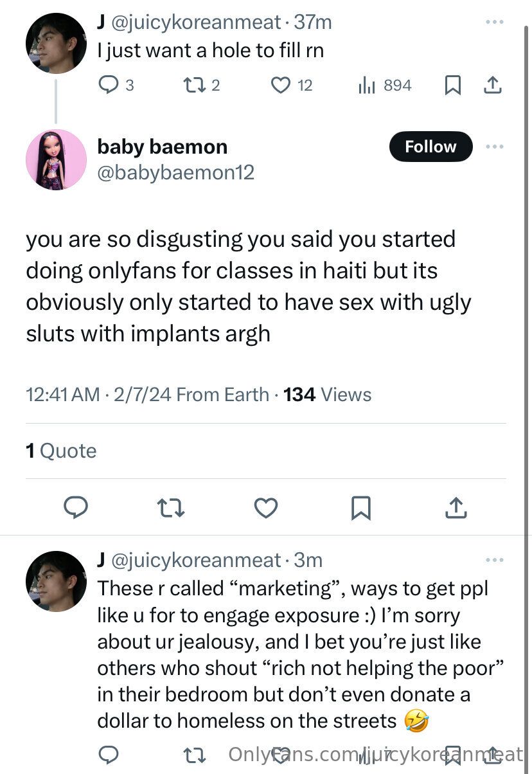This screenshot has height=774, width=532.
Task: Like the top tweet with 12 likes
Action: [x=281, y=85]
